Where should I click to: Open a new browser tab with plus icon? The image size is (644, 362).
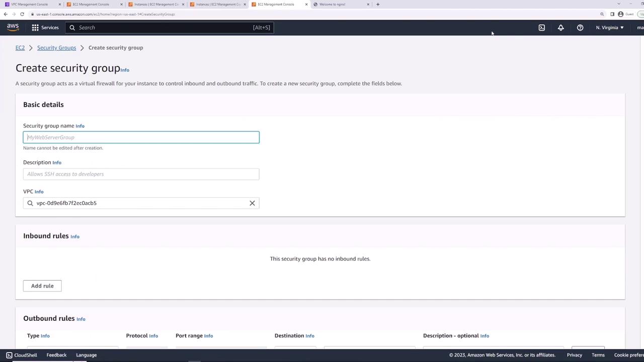tap(378, 5)
